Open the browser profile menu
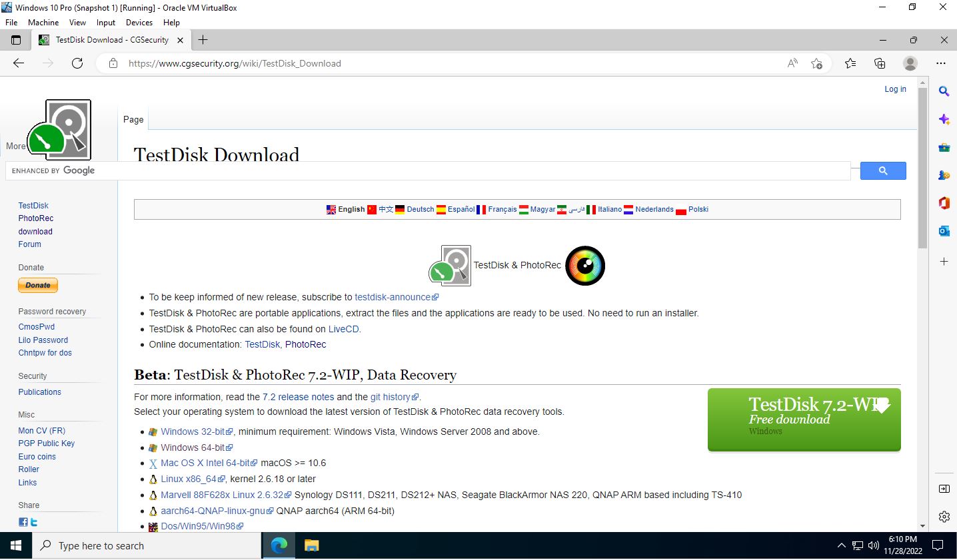The width and height of the screenshot is (957, 560). pos(910,63)
